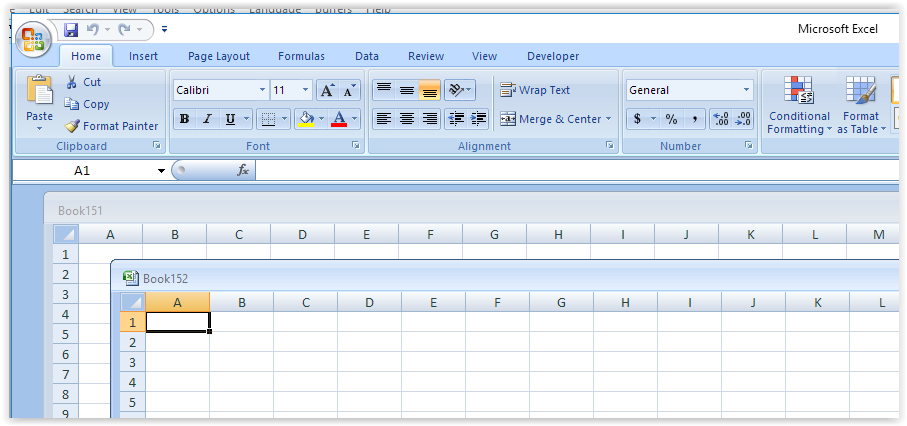Open Merge & Center dropdown arrow

609,119
